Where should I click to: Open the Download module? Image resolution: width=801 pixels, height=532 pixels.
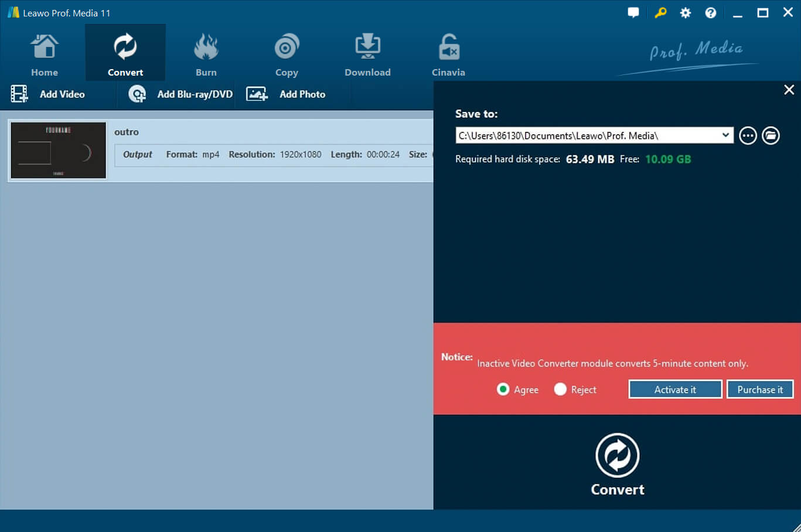click(x=367, y=53)
